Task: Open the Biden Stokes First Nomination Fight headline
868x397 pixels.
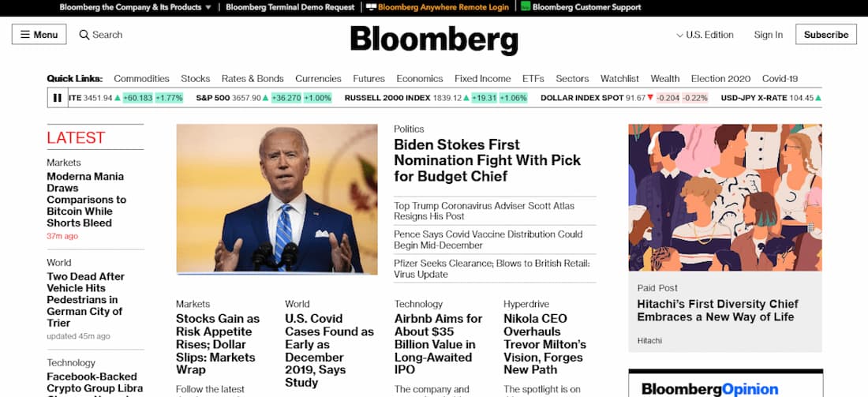Action: [487, 160]
